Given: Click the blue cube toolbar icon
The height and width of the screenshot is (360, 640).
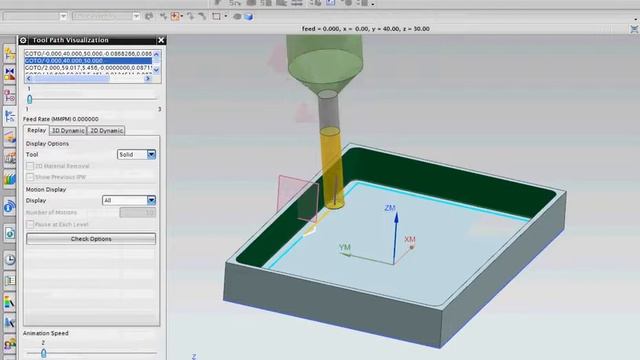Looking at the screenshot, I should click(x=249, y=17).
